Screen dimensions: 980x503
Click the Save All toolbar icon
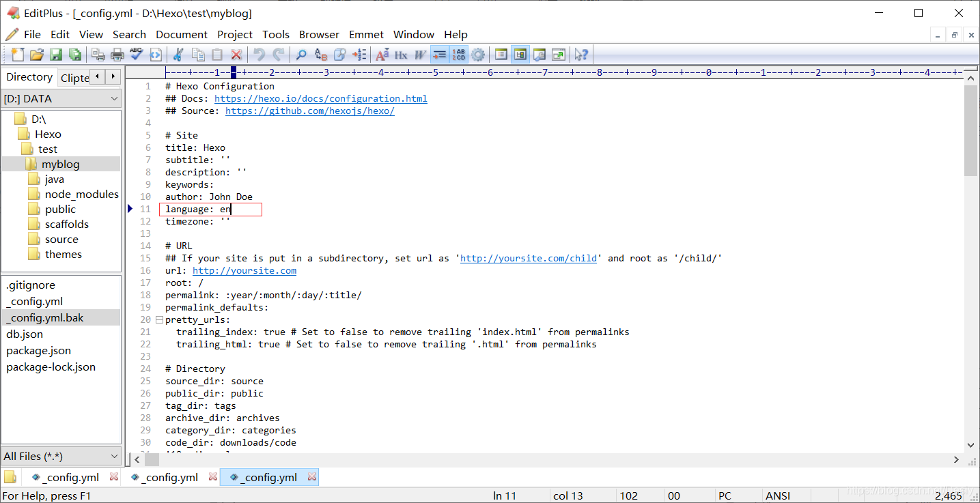tap(75, 55)
